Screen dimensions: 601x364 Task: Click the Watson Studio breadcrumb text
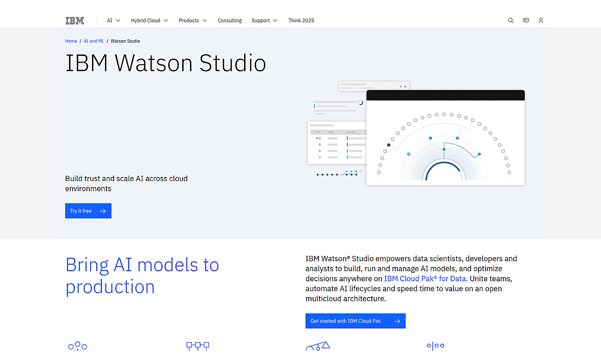tap(125, 41)
